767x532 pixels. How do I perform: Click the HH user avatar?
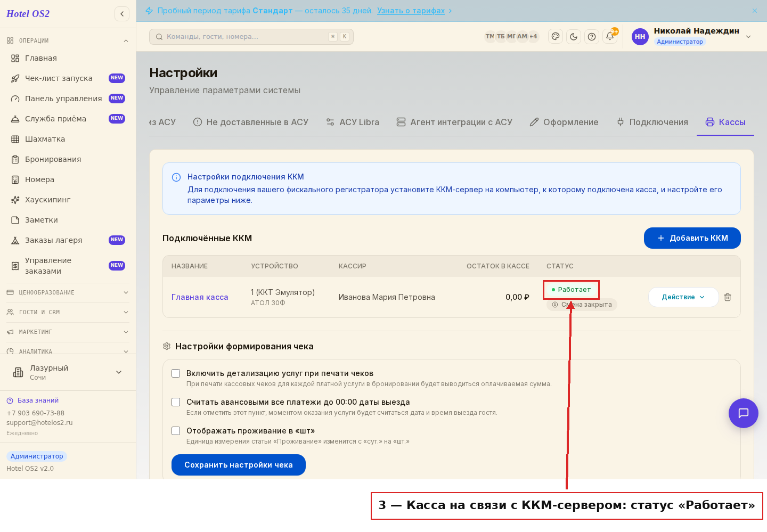pyautogui.click(x=640, y=37)
